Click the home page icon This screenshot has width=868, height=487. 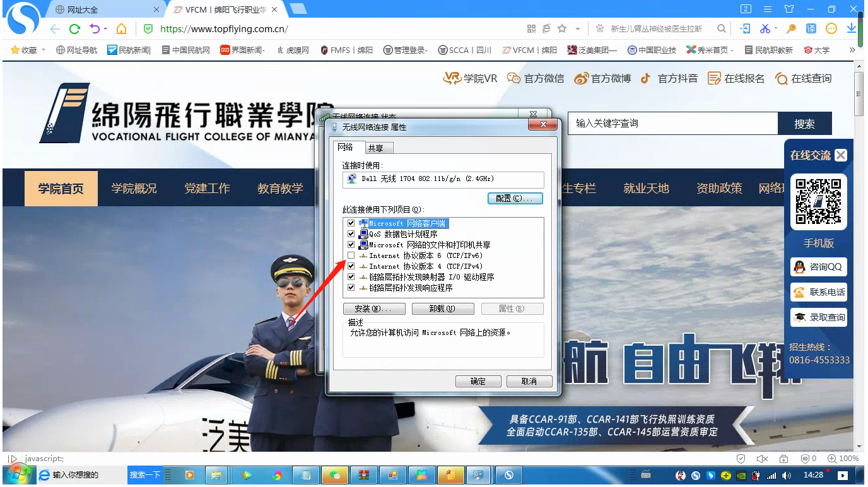121,29
